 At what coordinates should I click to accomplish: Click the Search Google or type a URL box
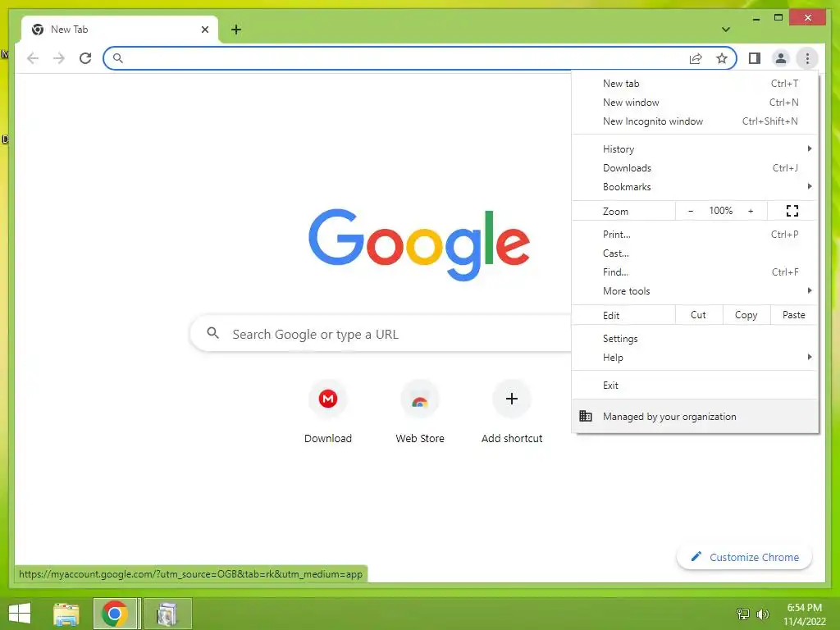[x=381, y=334]
